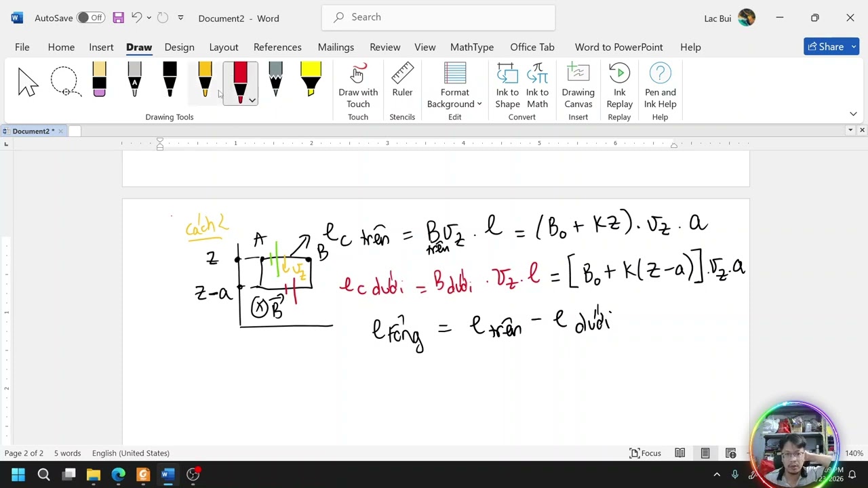The image size is (868, 488).
Task: Toggle the AutoSave switch
Action: coord(90,18)
